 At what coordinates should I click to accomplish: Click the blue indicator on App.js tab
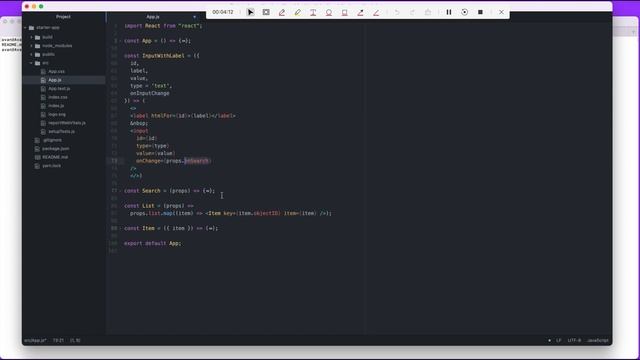tap(194, 17)
